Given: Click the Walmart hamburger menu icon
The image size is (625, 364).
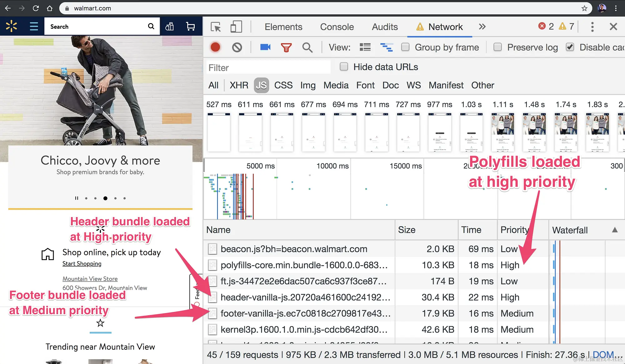Looking at the screenshot, I should click(x=34, y=27).
